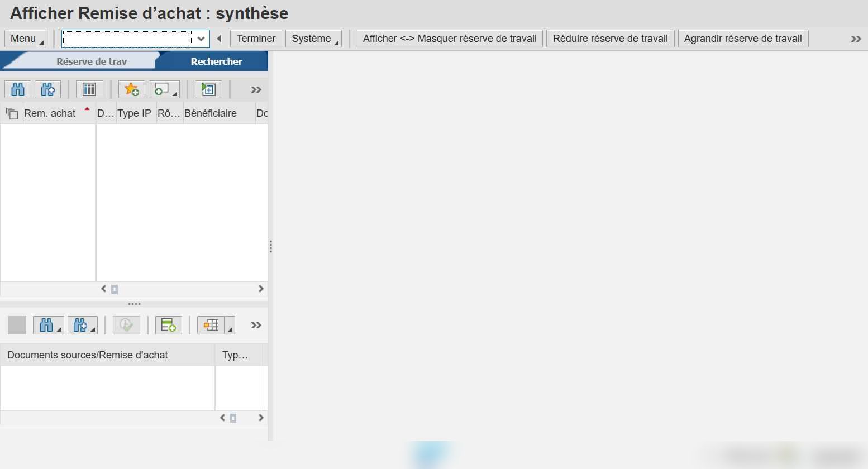This screenshot has width=868, height=469.
Task: Click the scrollbar thumb under Rem. achat table
Action: (115, 289)
